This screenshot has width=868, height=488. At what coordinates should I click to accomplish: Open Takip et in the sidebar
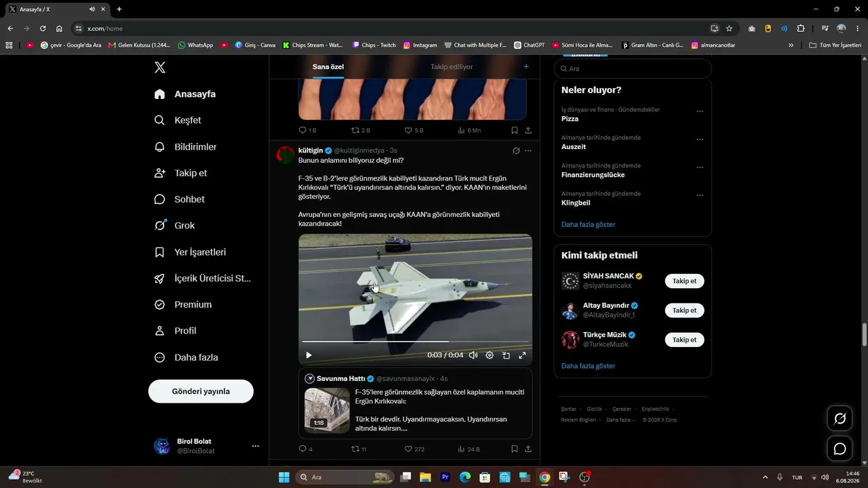tap(180, 173)
